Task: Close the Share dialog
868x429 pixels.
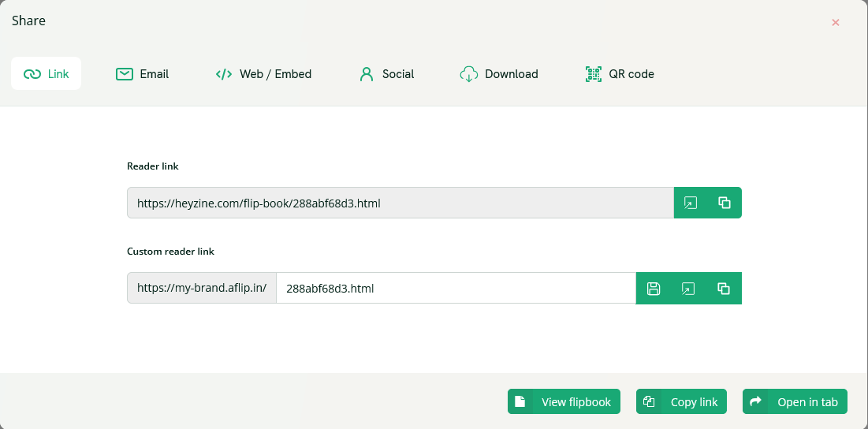Action: click(836, 22)
